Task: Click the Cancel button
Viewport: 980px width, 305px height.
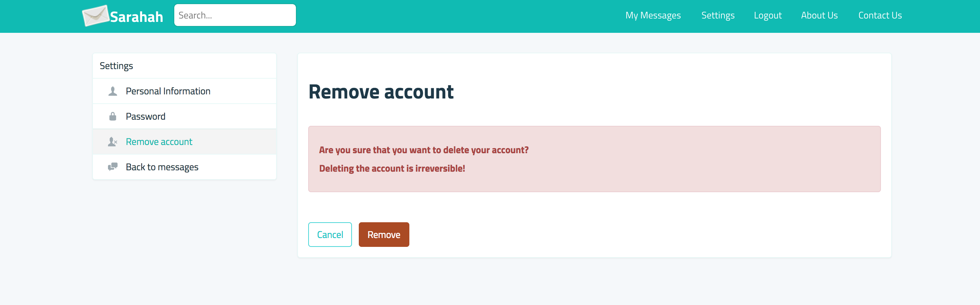Action: point(330,235)
